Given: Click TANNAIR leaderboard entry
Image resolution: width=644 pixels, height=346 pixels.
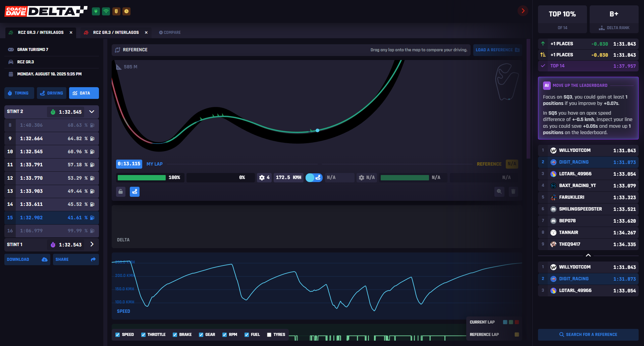Looking at the screenshot, I should [x=588, y=233].
